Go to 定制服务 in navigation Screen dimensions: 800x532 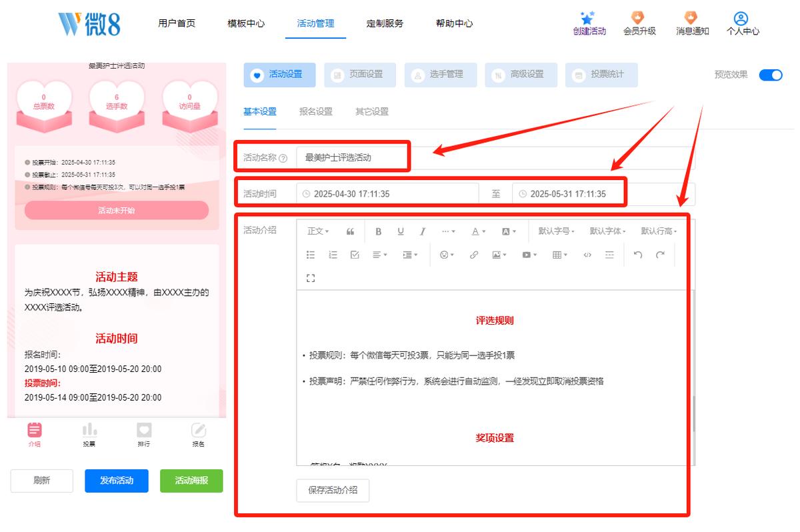[385, 23]
